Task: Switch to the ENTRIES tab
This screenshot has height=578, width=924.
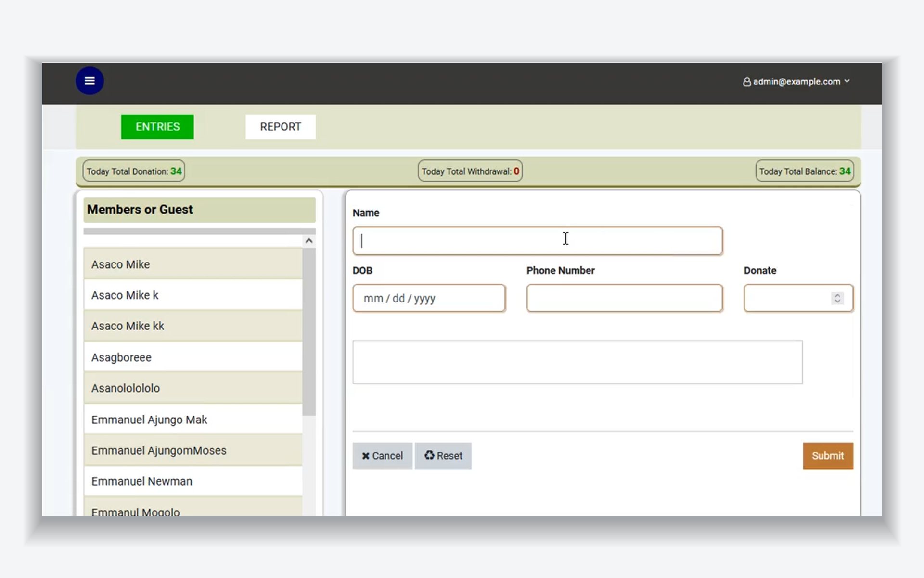Action: [157, 127]
